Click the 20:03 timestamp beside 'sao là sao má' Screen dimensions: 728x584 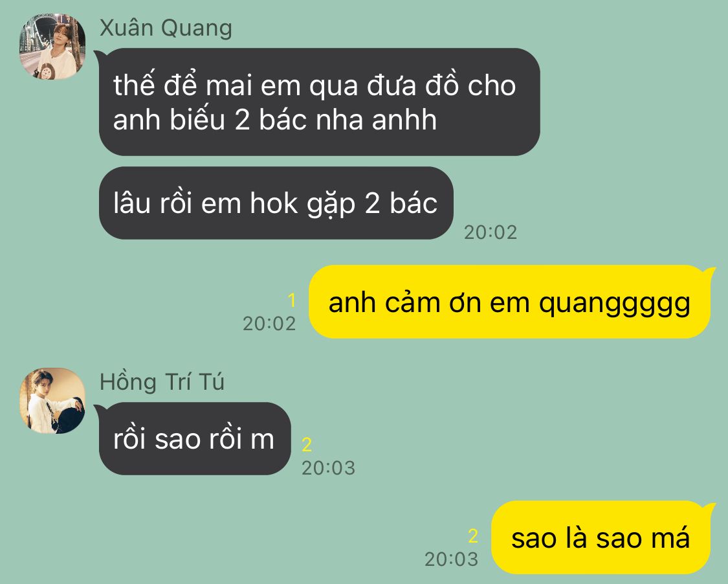tap(451, 559)
